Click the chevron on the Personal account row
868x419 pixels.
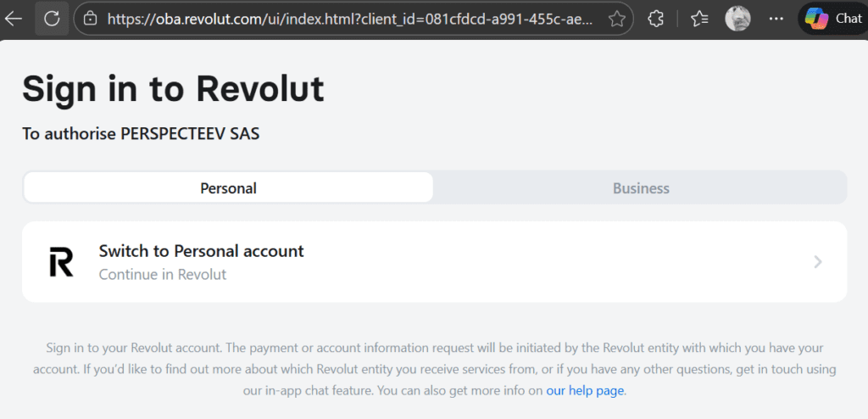click(818, 262)
